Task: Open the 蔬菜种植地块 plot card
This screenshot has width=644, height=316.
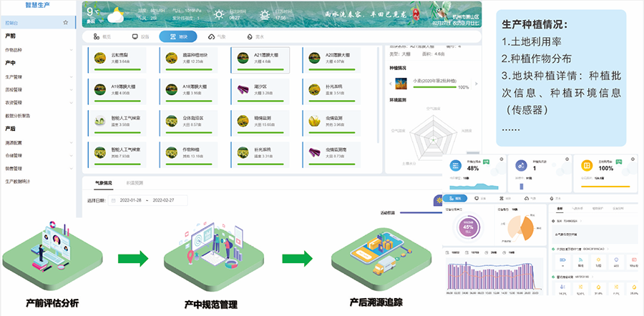Action: pyautogui.click(x=188, y=60)
